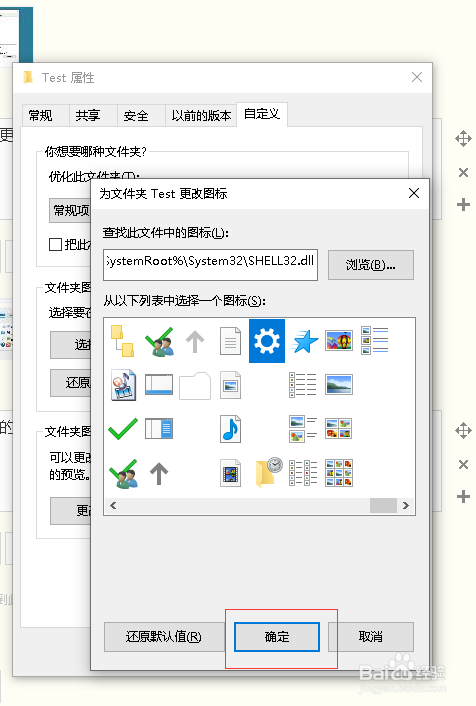Select the two-column bullet list icon
The width and height of the screenshot is (476, 706).
(x=303, y=473)
